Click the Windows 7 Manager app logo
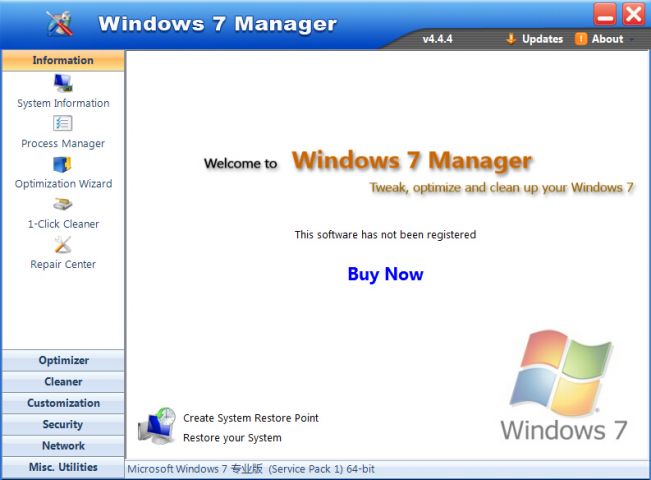The image size is (651, 480). [60, 23]
